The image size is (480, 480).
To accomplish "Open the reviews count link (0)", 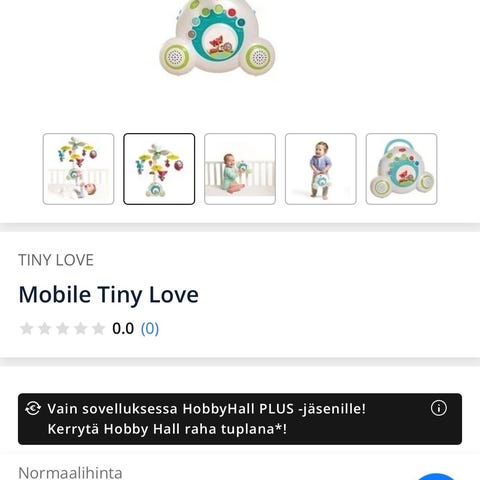I will coord(150,329).
